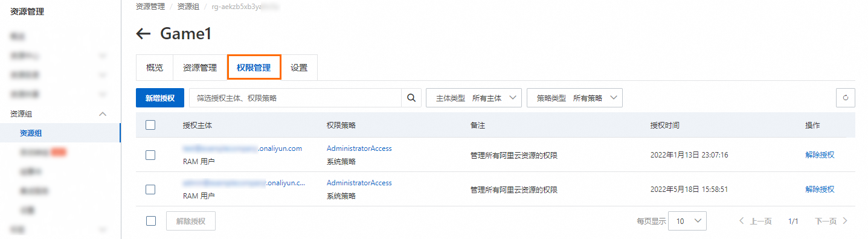
Task: Check the row authorized 2022年1月13日
Action: coord(151,155)
